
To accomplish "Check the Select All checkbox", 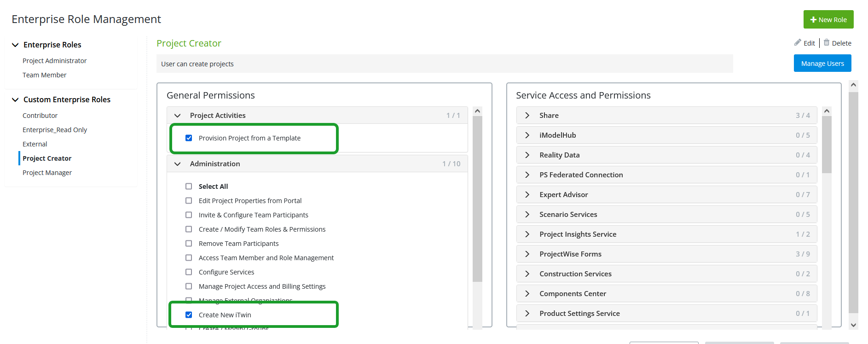I will (x=189, y=187).
